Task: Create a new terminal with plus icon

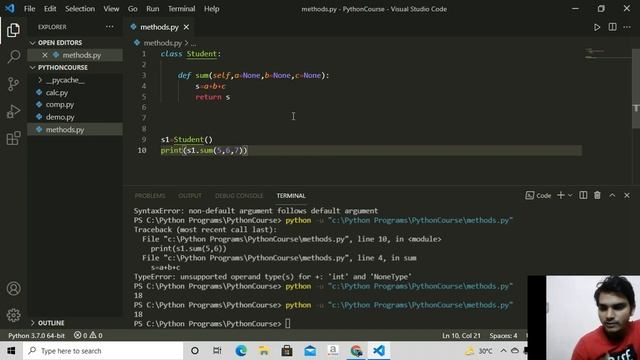Action: coord(560,196)
